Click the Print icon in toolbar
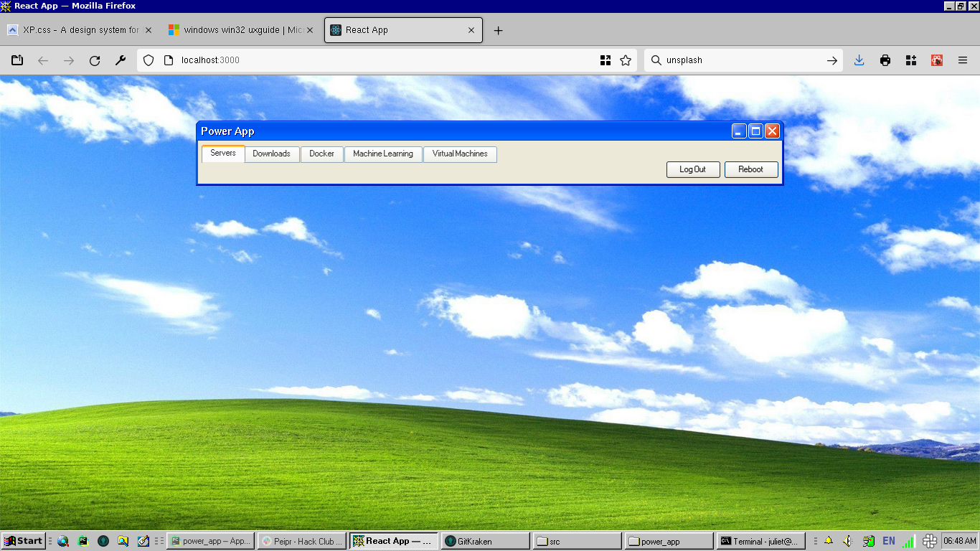980x551 pixels. tap(885, 60)
